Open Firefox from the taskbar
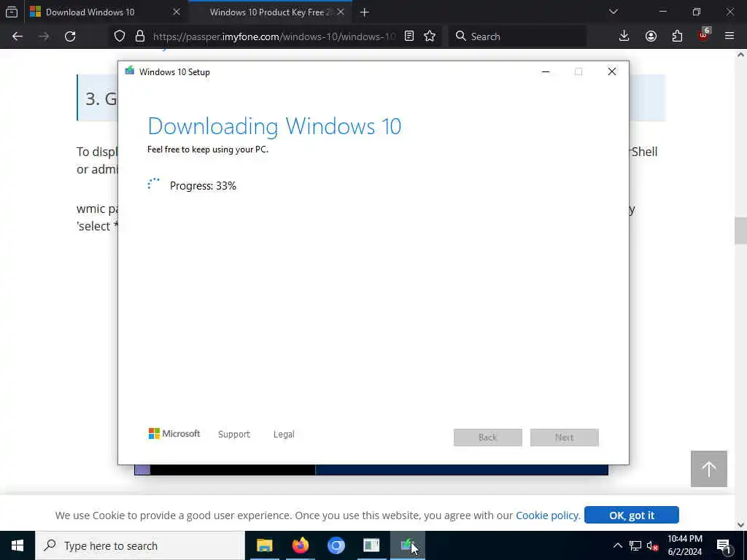 tap(300, 545)
